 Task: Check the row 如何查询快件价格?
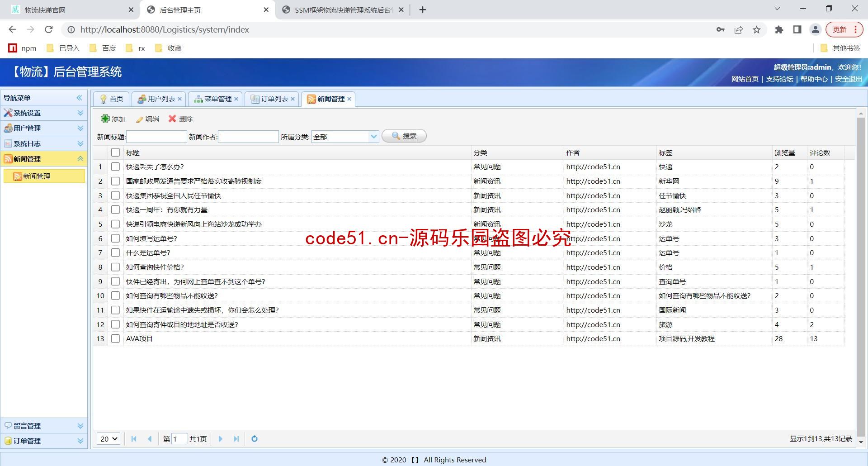[x=115, y=267]
